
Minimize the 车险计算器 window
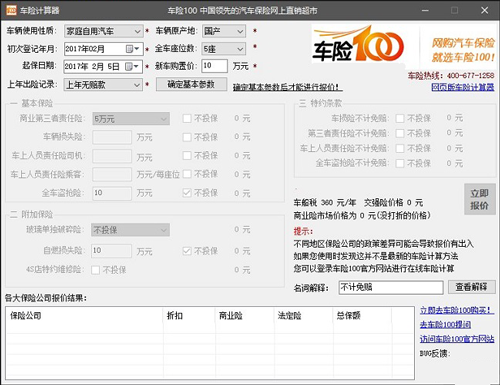(425, 10)
